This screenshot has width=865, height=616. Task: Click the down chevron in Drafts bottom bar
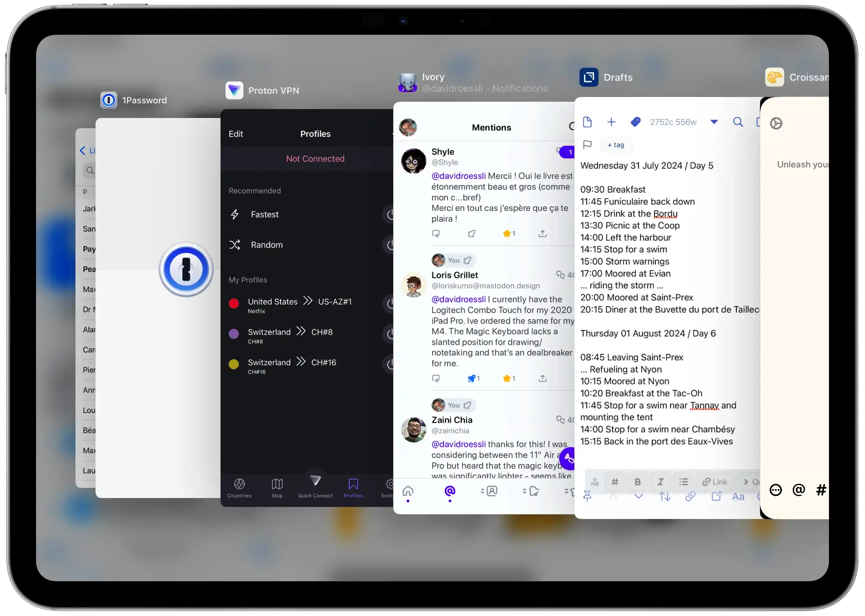point(639,496)
